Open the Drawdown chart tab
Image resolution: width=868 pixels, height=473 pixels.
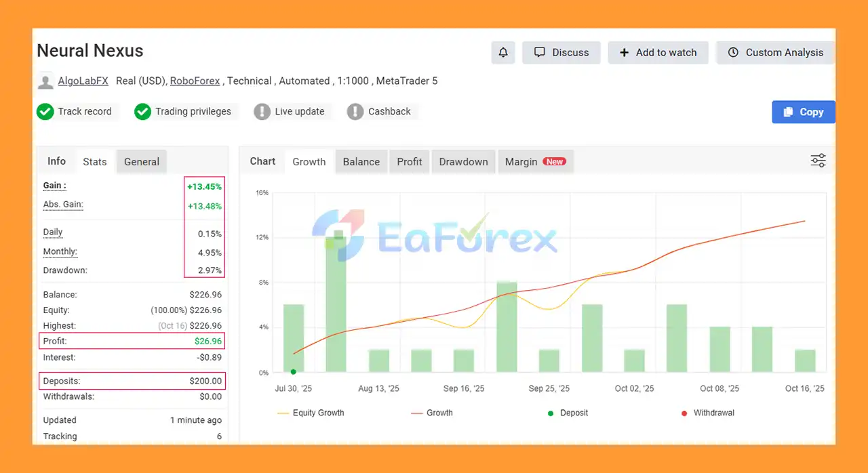[463, 162]
